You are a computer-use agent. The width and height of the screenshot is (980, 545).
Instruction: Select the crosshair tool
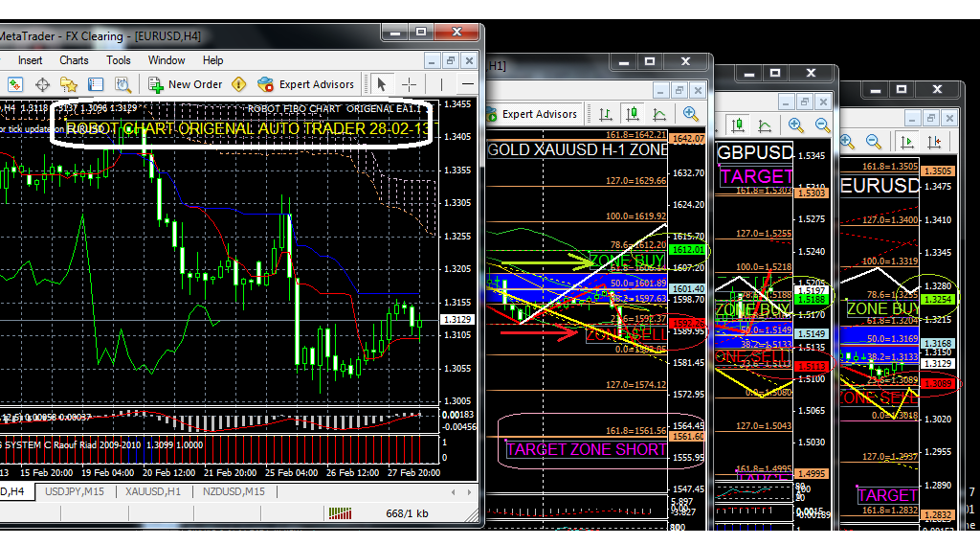(409, 84)
